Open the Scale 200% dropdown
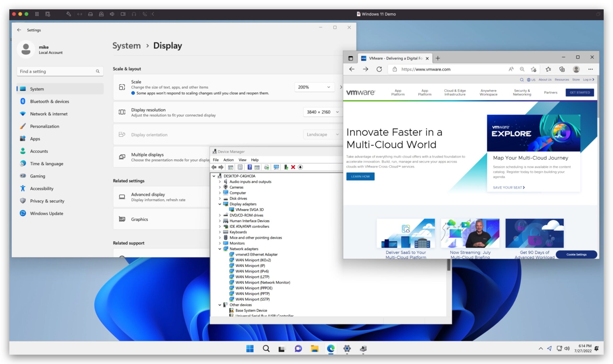Image resolution: width=613 pixels, height=364 pixels. pos(314,87)
